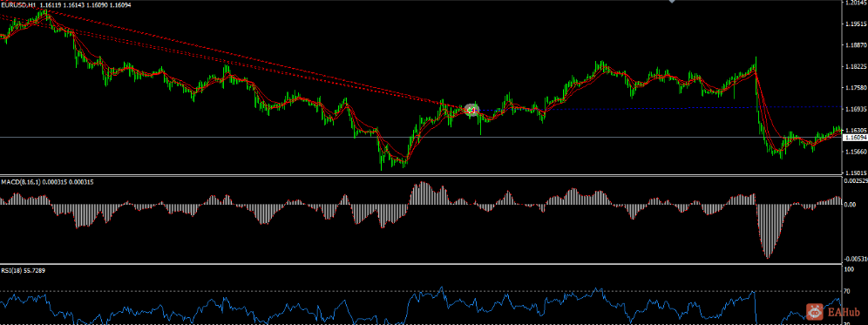Click the 1.16935 price axis label
The height and width of the screenshot is (325, 868).
point(857,109)
